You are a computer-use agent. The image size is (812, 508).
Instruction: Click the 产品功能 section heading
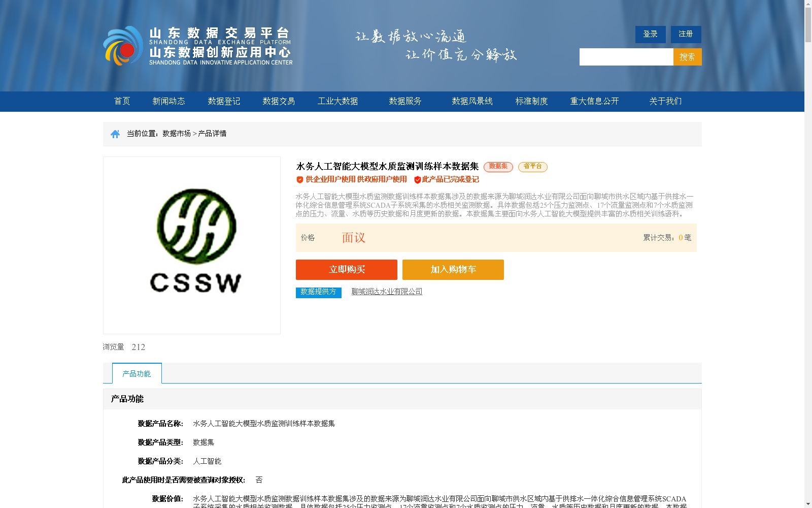tap(127, 399)
